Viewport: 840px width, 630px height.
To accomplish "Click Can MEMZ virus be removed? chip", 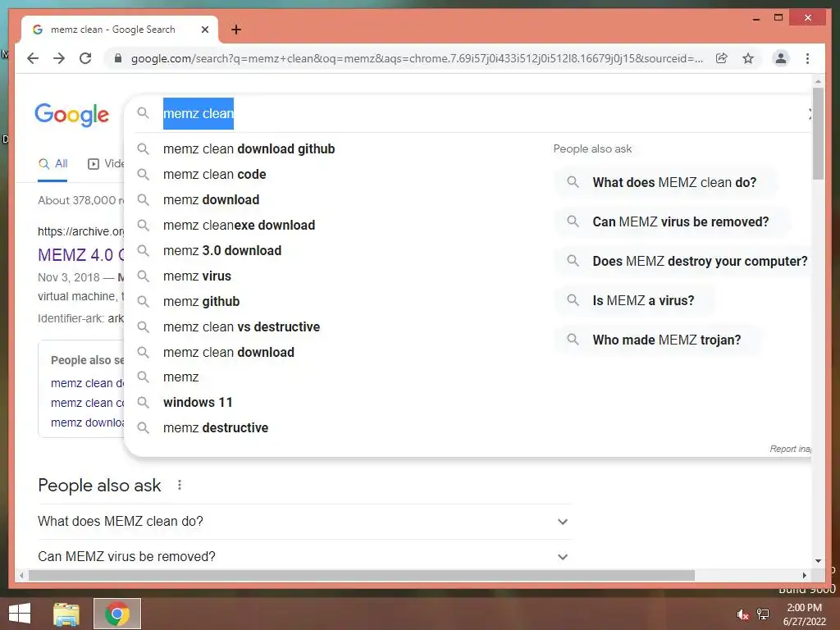I will 673,221.
